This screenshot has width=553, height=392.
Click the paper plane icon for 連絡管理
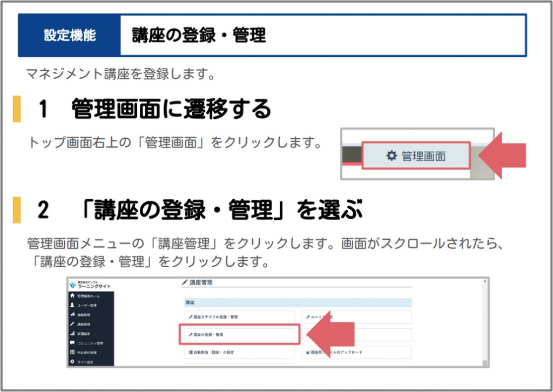72,315
